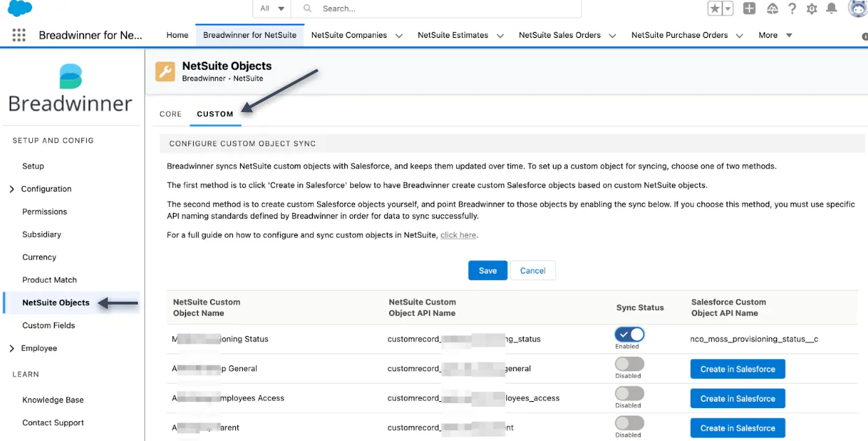Open the favorites star icon

coord(715,8)
